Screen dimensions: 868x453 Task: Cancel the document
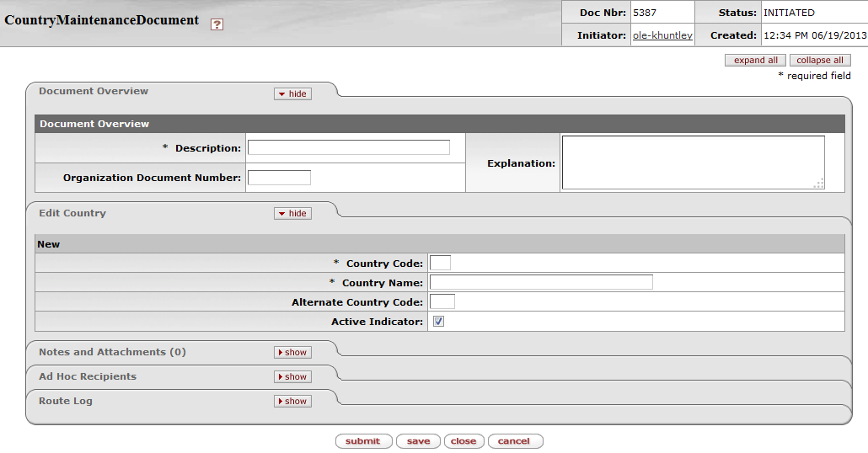point(514,441)
